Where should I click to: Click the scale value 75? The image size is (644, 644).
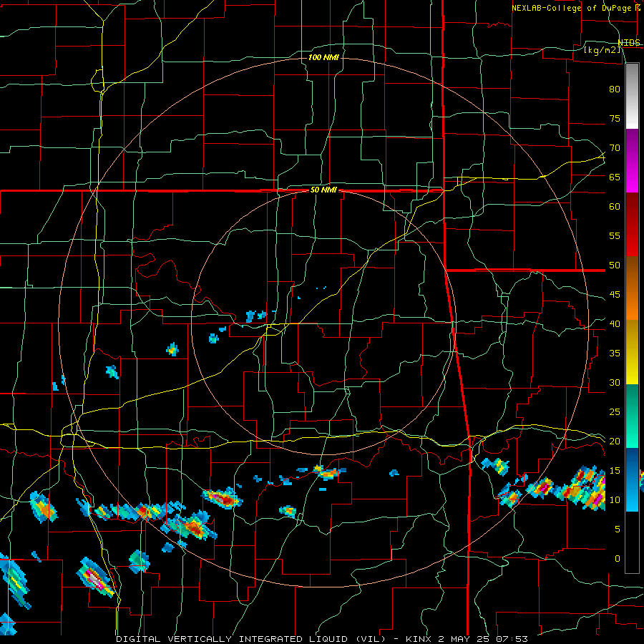pyautogui.click(x=615, y=118)
